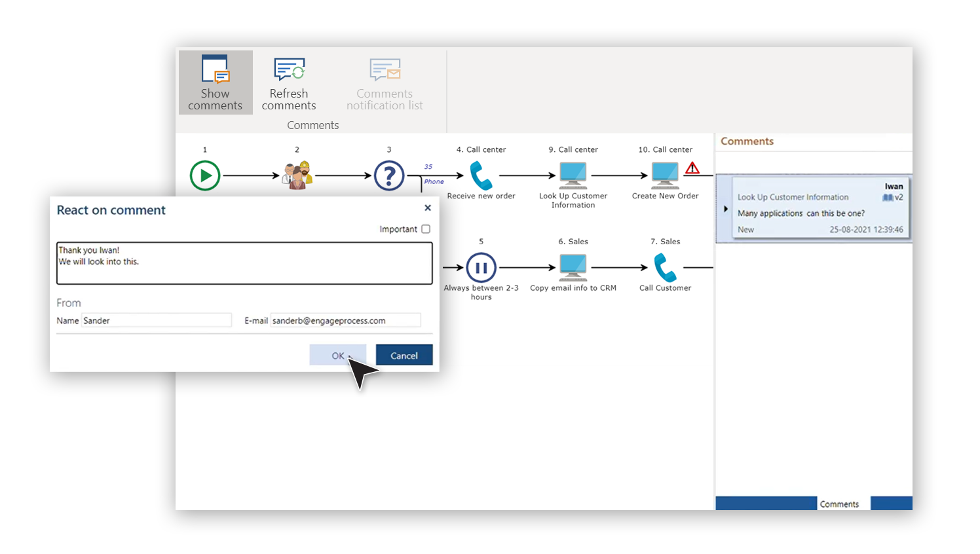Click the Copy email info to CRM monitor icon

(573, 267)
